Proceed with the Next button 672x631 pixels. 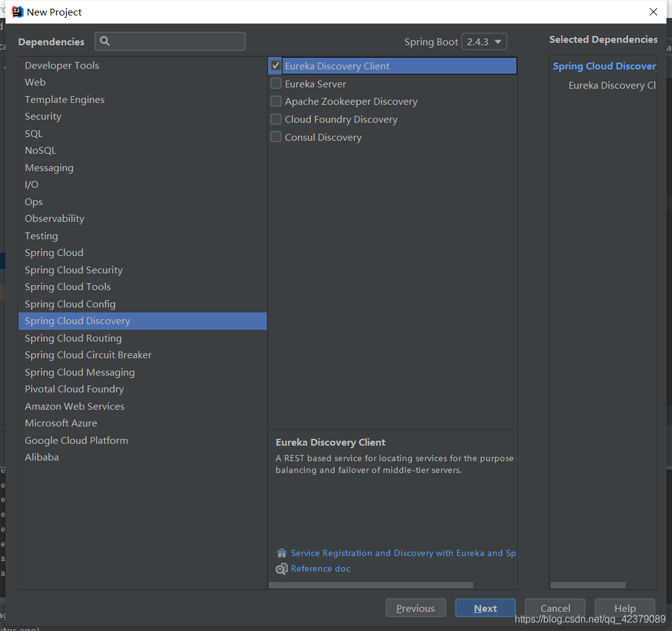click(485, 608)
